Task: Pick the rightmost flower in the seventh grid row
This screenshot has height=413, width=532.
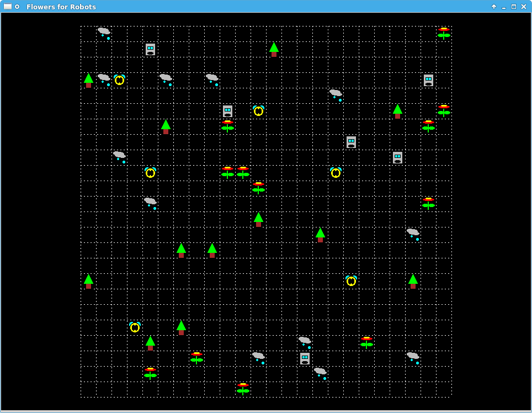Action: pos(428,126)
